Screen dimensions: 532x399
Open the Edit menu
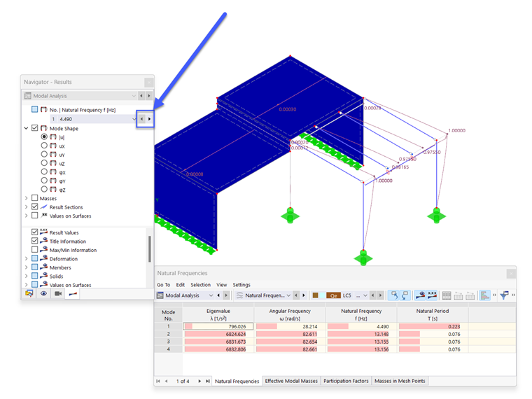181,285
